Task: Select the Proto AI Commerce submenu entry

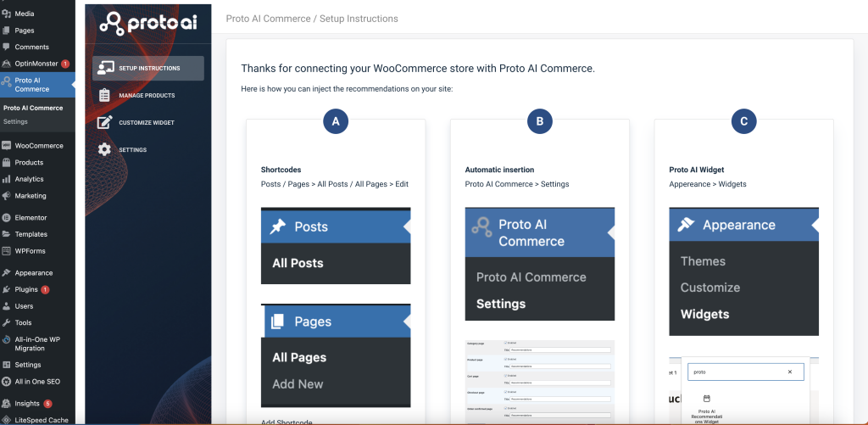Action: coord(33,108)
